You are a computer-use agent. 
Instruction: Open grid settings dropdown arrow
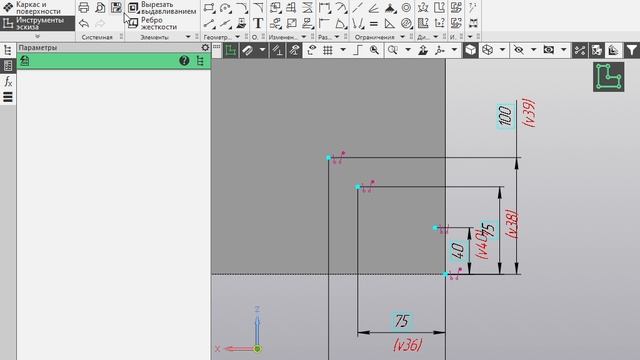(x=343, y=50)
